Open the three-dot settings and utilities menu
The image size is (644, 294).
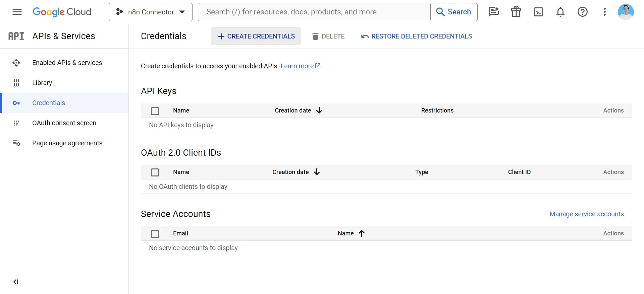[605, 12]
